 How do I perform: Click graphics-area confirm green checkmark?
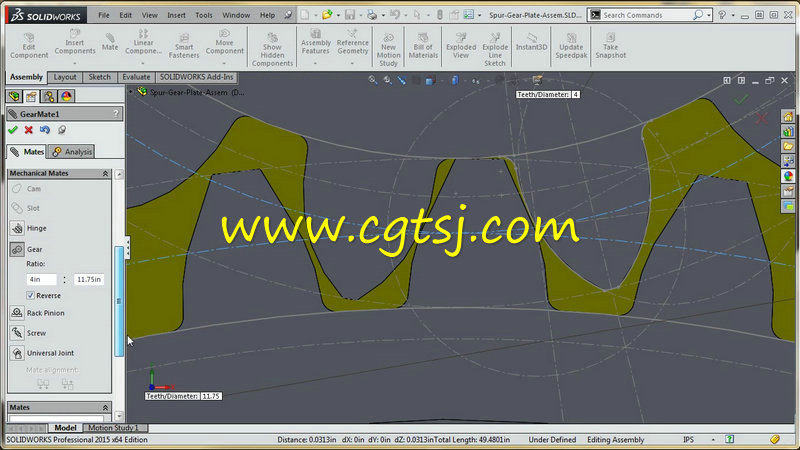[741, 99]
